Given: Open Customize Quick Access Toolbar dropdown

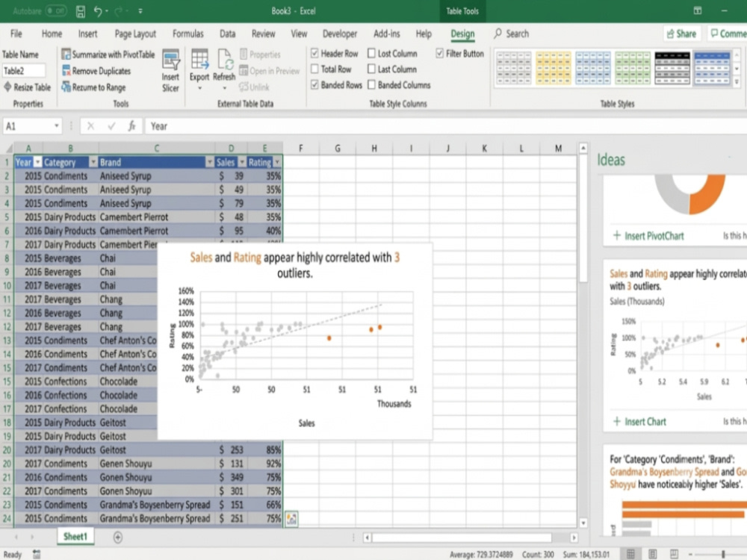Looking at the screenshot, I should 140,11.
